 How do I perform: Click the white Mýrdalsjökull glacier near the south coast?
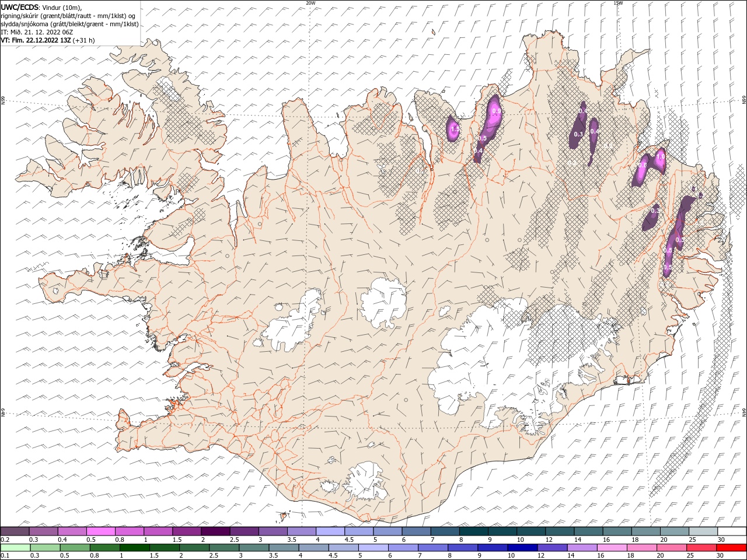[365, 481]
